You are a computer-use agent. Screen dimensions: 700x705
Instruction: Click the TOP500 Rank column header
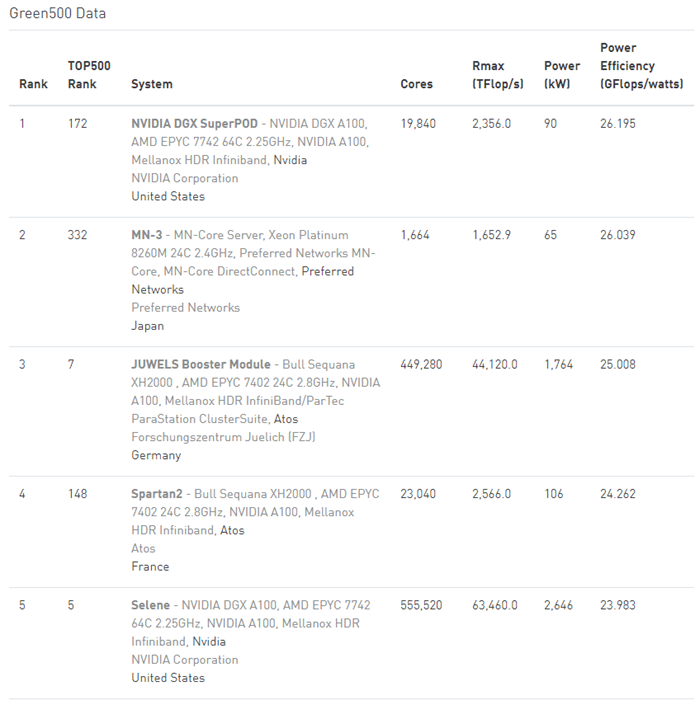pyautogui.click(x=88, y=75)
